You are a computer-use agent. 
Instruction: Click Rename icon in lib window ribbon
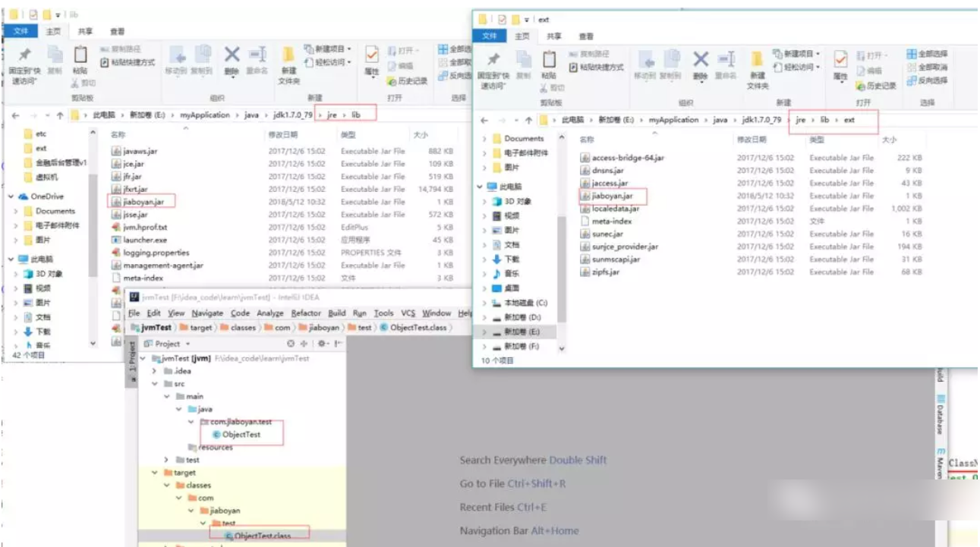point(258,55)
